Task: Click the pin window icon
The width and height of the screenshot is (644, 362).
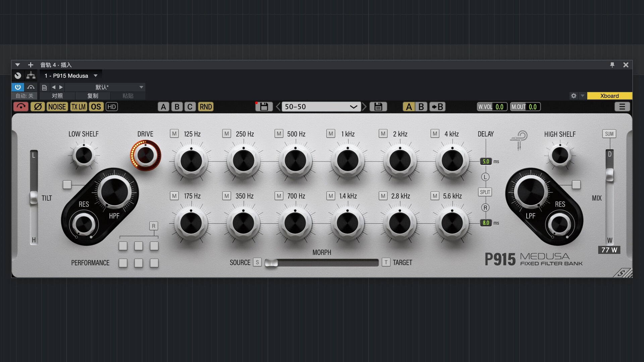Action: (612, 65)
